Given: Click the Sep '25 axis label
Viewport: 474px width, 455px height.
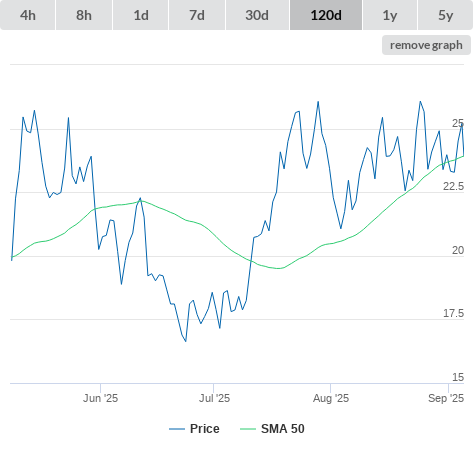Looking at the screenshot, I should (x=446, y=398).
